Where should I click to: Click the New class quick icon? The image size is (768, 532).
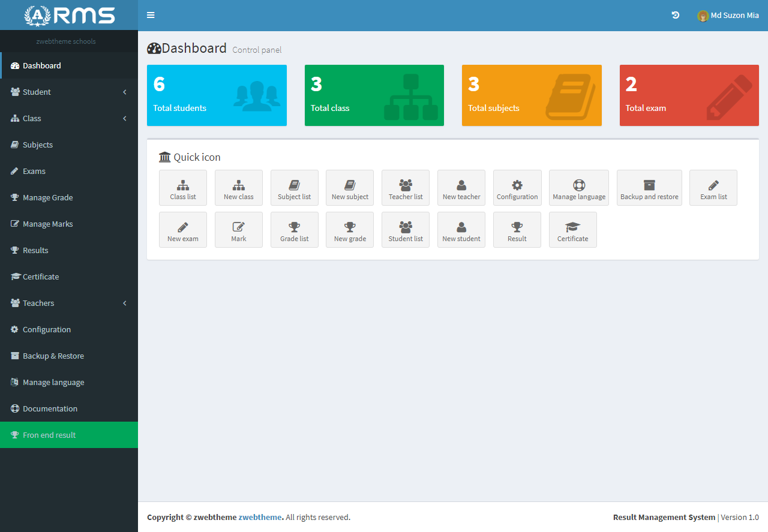point(238,187)
